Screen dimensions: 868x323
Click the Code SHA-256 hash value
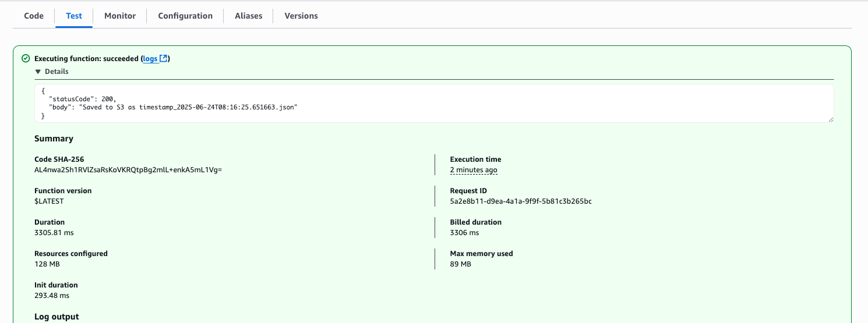point(128,170)
